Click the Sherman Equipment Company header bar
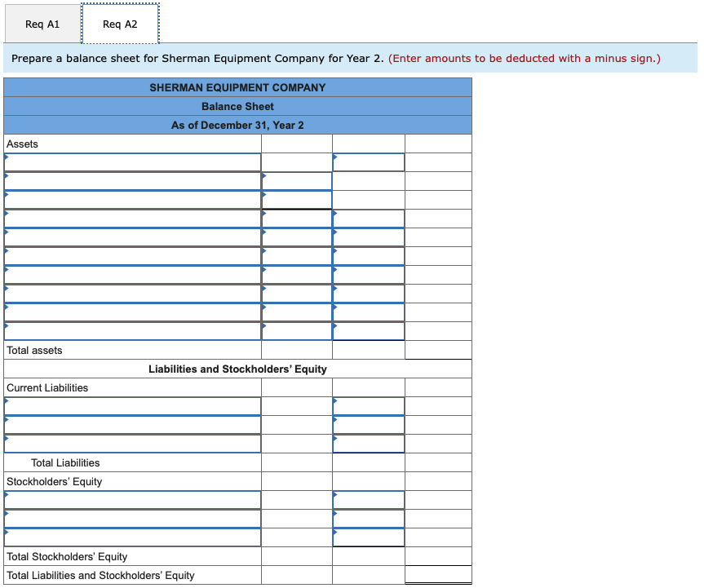 [237, 87]
